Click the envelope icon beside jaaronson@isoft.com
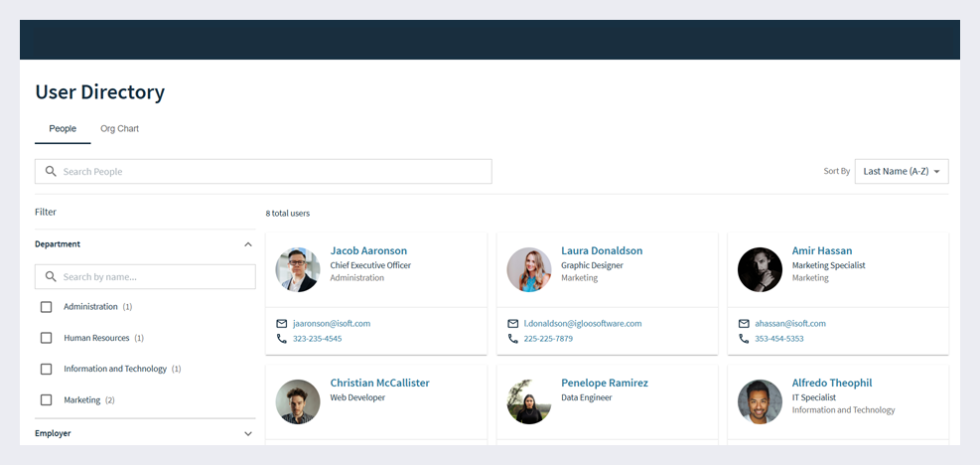The height and width of the screenshot is (465, 980). pyautogui.click(x=281, y=324)
